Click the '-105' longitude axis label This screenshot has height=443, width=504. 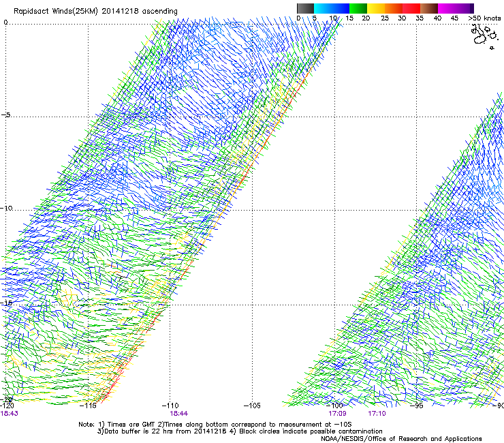(x=252, y=406)
